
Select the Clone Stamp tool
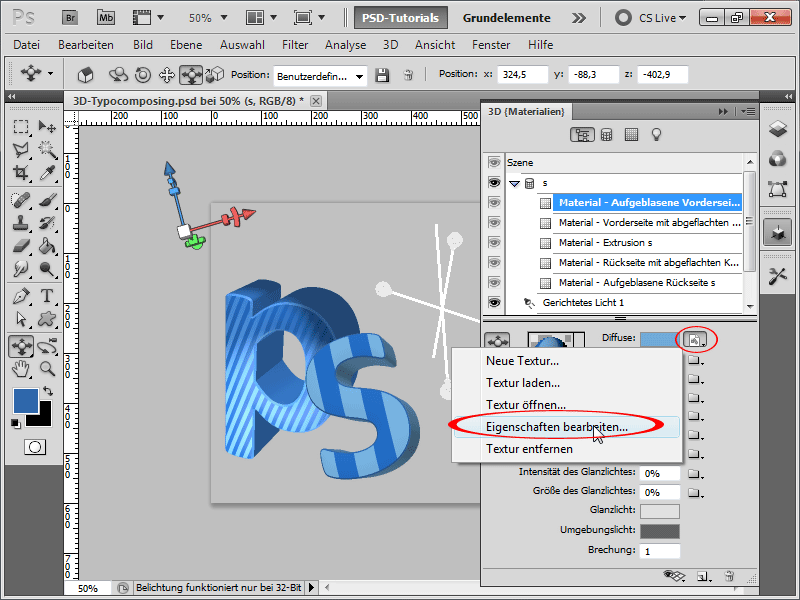click(x=21, y=223)
